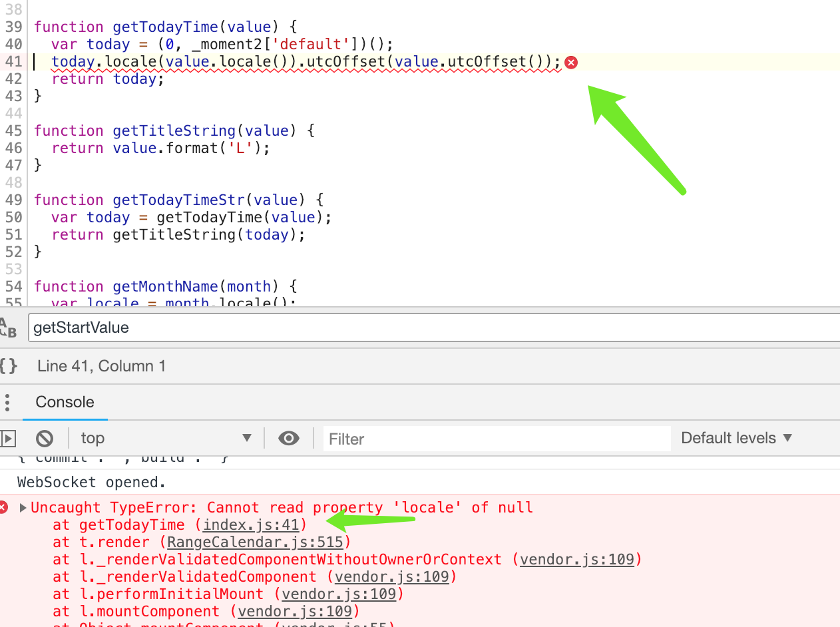Screen dimensions: 840x627
Task: Click 'return today;' on line 42
Action: pos(108,79)
